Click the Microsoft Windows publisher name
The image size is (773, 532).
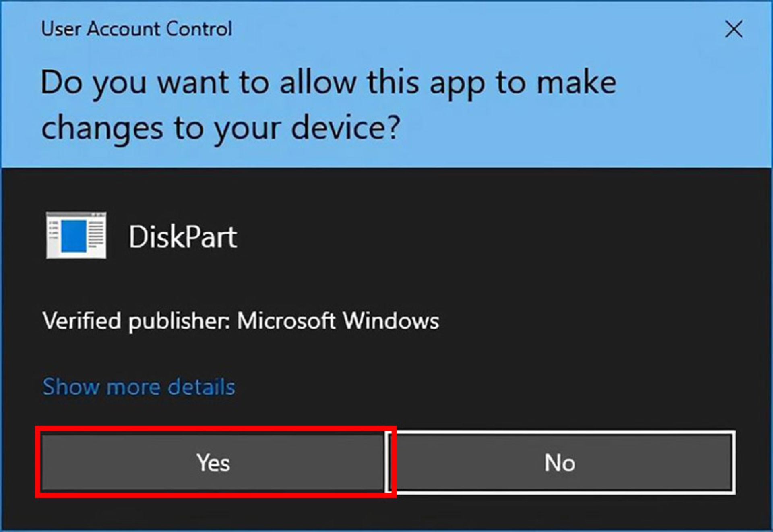[x=338, y=321]
